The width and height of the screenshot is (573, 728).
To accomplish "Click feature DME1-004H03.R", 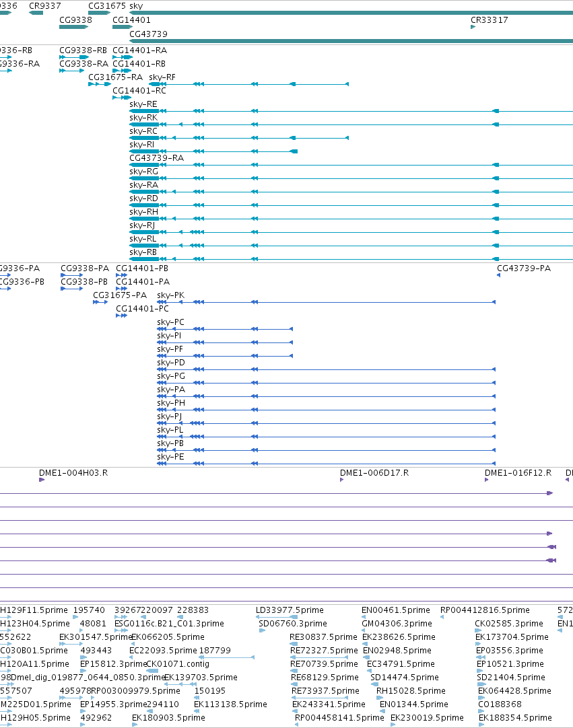I will pos(73,473).
